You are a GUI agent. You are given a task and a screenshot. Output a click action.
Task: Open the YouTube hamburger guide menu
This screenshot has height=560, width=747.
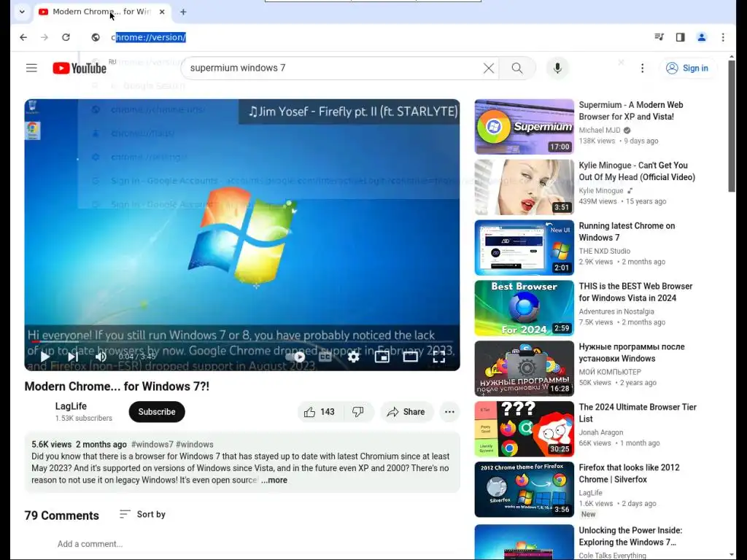pyautogui.click(x=31, y=68)
